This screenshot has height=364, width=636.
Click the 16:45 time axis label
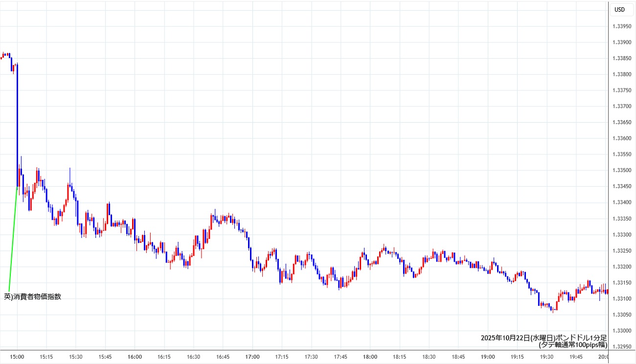pos(223,357)
